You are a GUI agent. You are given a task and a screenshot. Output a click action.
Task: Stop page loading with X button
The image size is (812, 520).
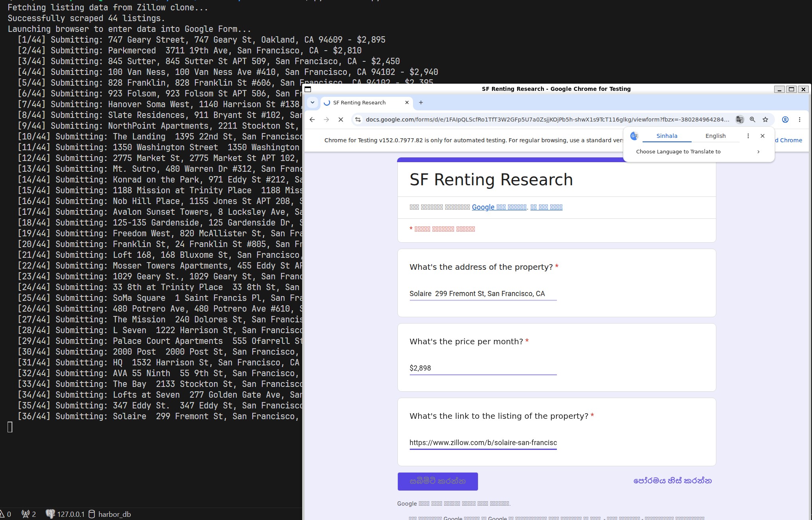341,120
